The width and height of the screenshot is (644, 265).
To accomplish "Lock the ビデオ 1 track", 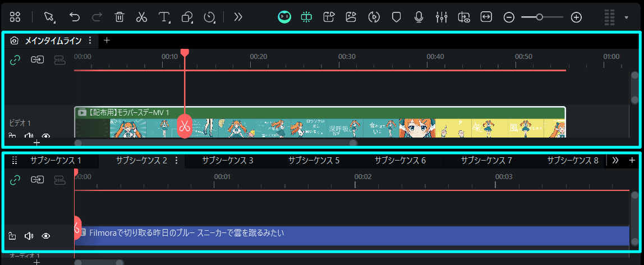I will 12,135.
